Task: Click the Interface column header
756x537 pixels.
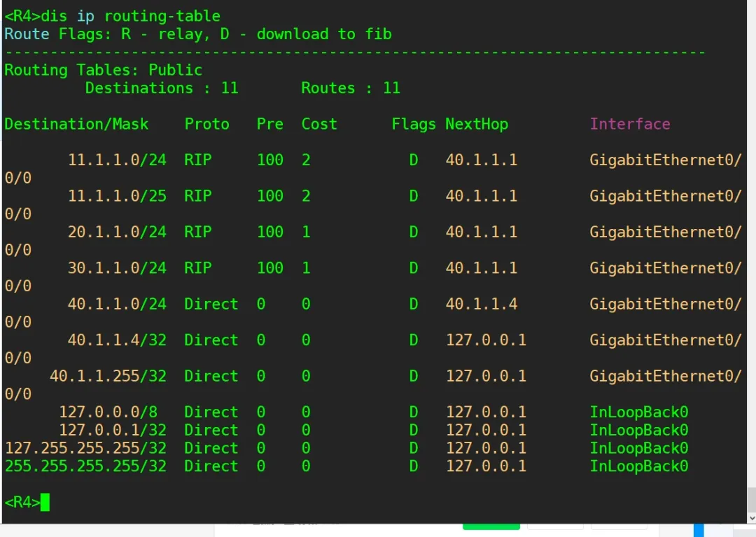Action: [x=629, y=124]
